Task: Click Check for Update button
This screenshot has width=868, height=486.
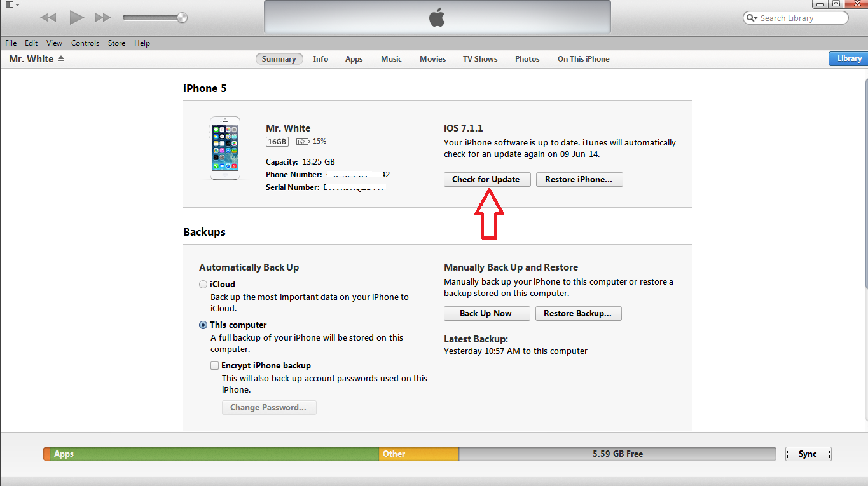Action: (486, 180)
